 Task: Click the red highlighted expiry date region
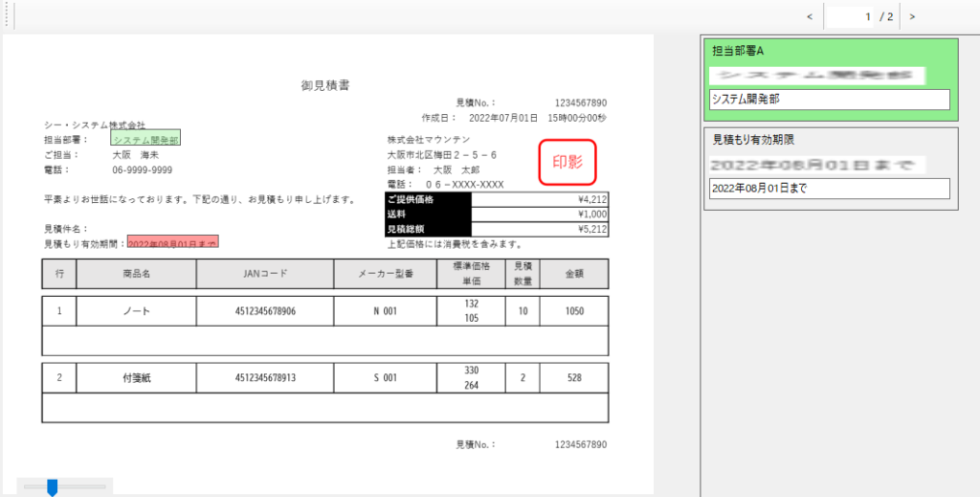[173, 242]
